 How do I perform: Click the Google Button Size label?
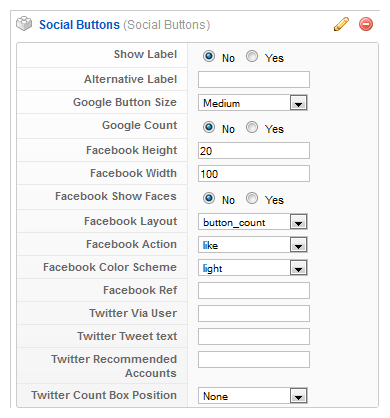pyautogui.click(x=125, y=102)
